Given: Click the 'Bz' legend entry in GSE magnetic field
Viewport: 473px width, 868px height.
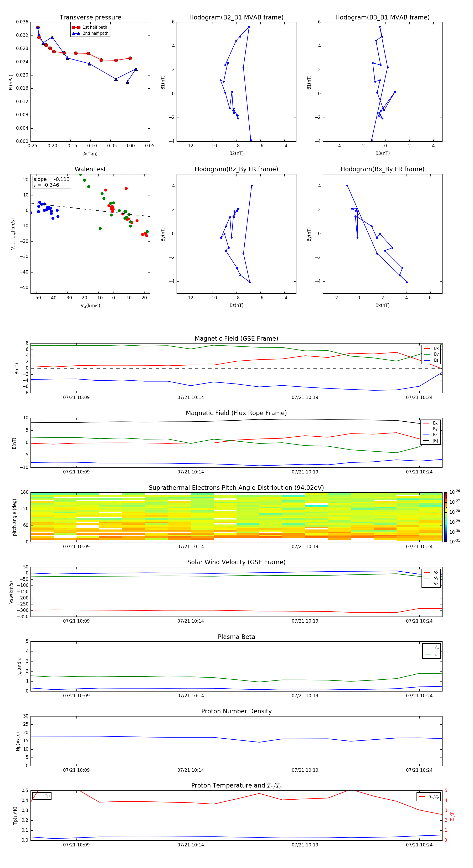Looking at the screenshot, I should click(x=431, y=360).
